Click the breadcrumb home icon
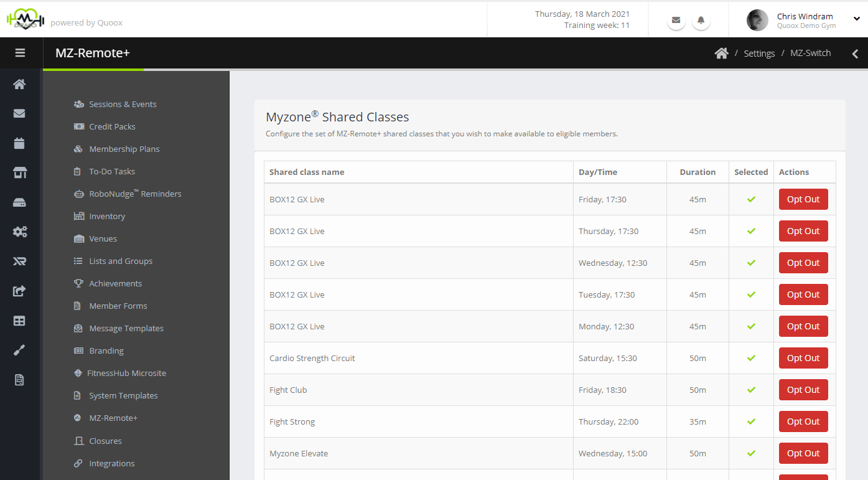 722,53
